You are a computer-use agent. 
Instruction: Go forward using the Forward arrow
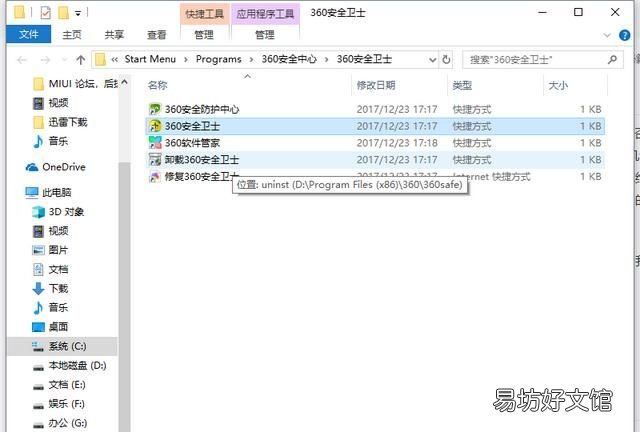pos(45,60)
